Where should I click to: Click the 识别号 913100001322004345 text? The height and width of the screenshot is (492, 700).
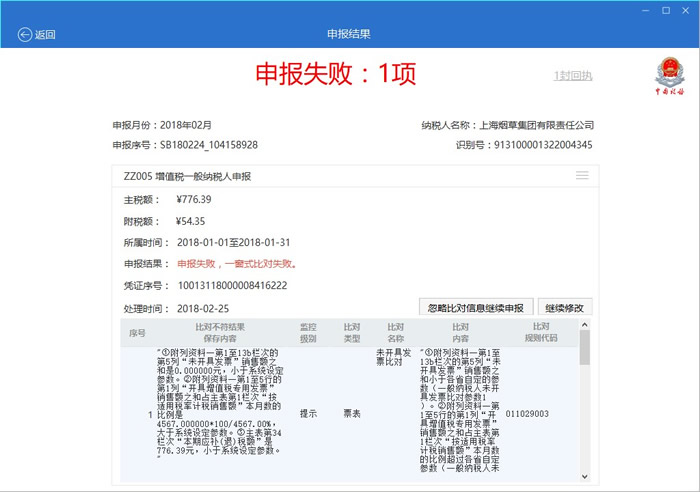524,145
